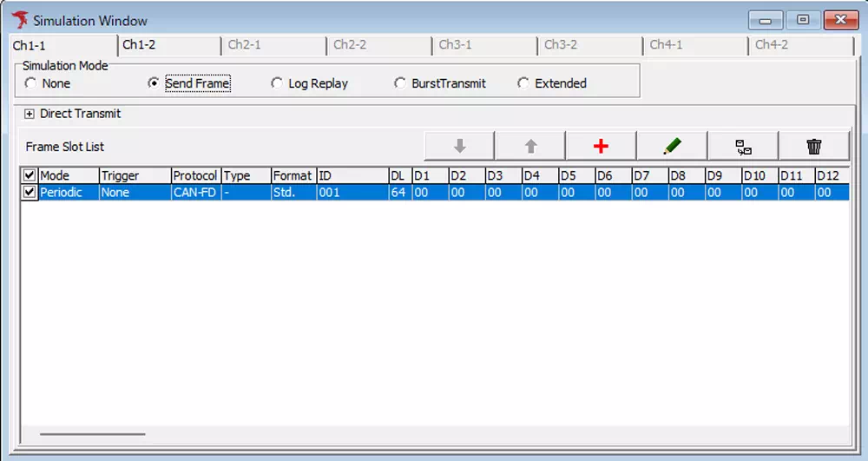Move selected frame slot down with arrow
The width and height of the screenshot is (868, 461).
click(x=459, y=147)
